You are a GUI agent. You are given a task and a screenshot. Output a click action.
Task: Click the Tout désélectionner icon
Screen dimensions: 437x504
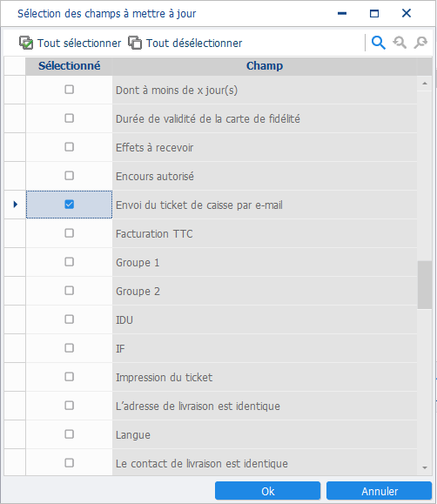[x=135, y=43]
